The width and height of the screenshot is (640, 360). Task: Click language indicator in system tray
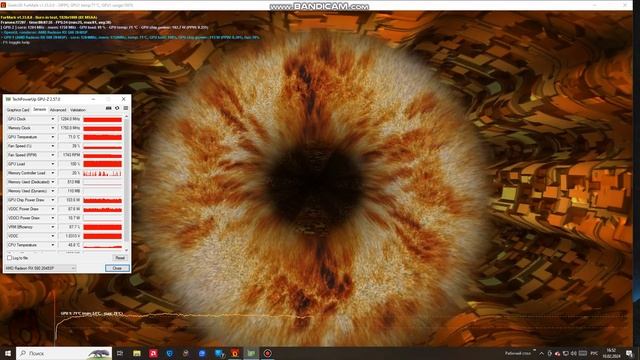594,353
